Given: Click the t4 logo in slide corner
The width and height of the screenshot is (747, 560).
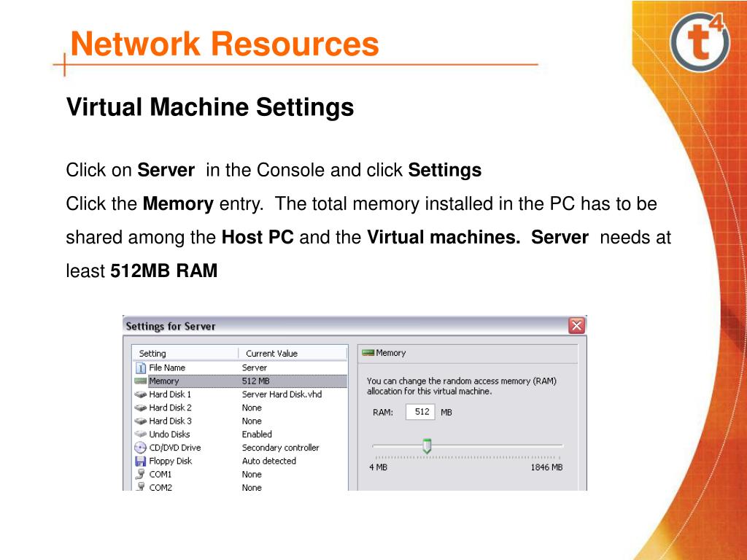Looking at the screenshot, I should (x=700, y=42).
